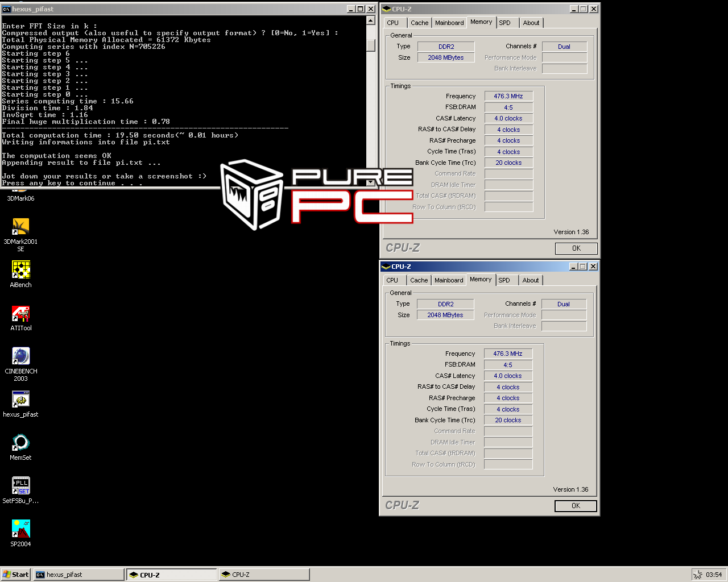Click the taskbar clock showing 03:54
The height and width of the screenshot is (582, 728).
click(714, 575)
